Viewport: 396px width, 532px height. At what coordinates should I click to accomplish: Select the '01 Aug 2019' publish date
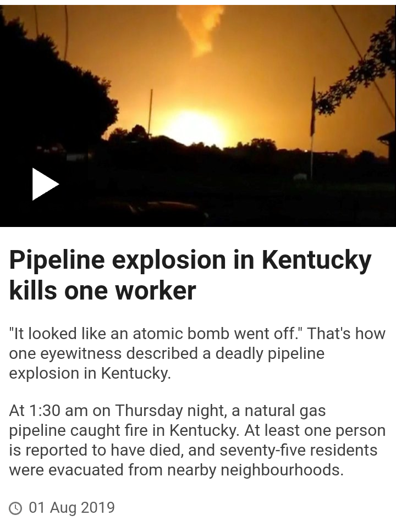tap(72, 508)
